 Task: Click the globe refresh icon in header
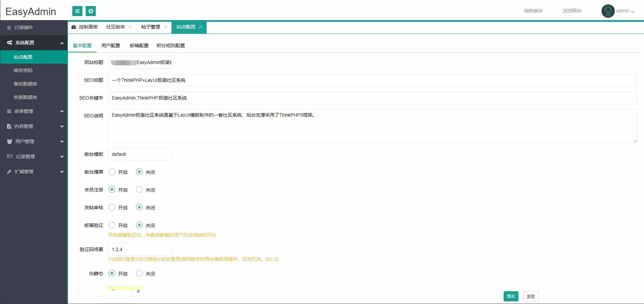coord(91,11)
